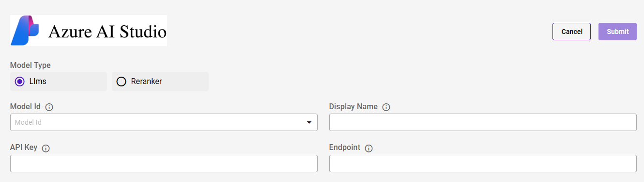Click inside the API Key input box

[164, 164]
